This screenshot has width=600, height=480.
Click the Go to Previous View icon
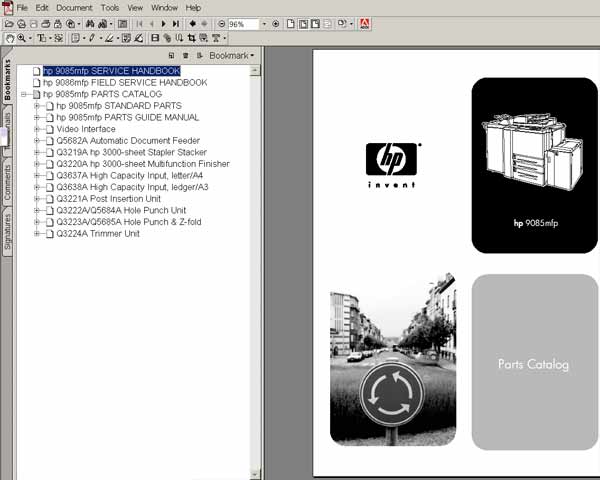tap(192, 24)
